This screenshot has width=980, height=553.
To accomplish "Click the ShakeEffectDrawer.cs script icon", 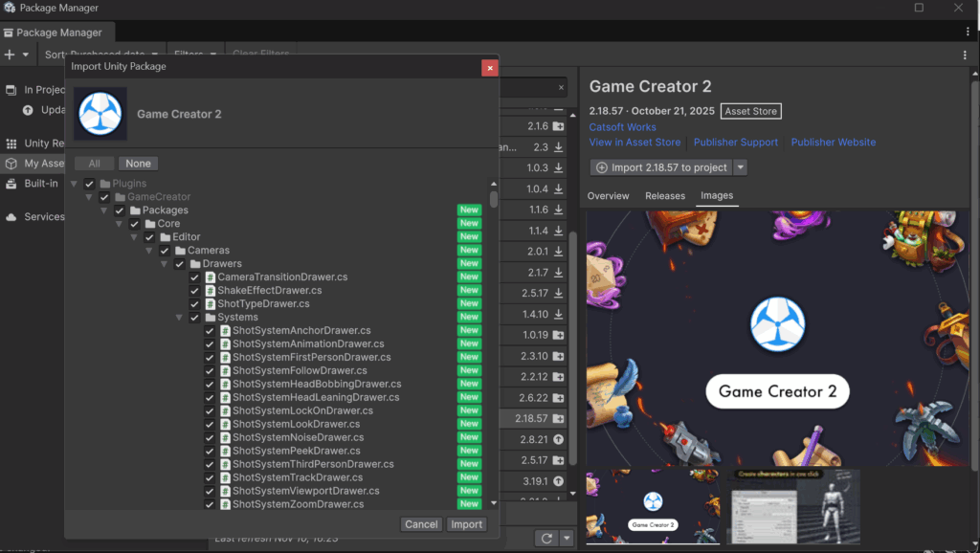I will click(211, 291).
